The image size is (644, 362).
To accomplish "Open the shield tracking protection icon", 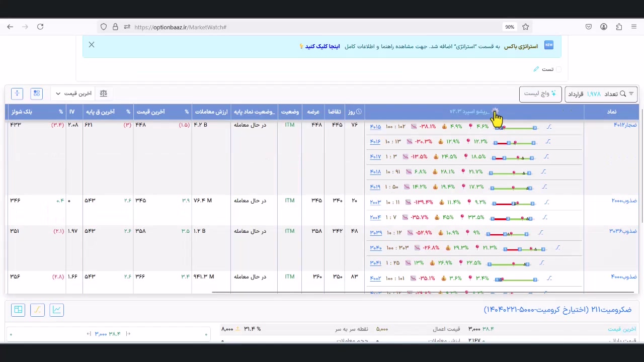I will [104, 27].
